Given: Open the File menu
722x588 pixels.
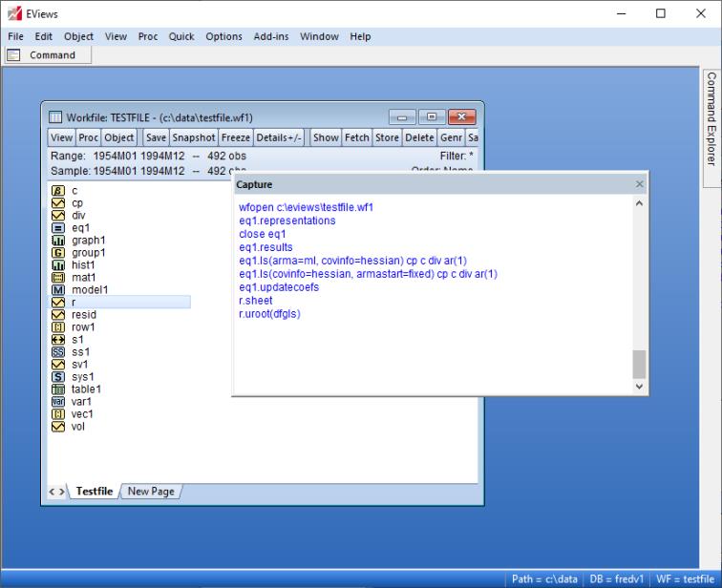Looking at the screenshot, I should tap(15, 36).
